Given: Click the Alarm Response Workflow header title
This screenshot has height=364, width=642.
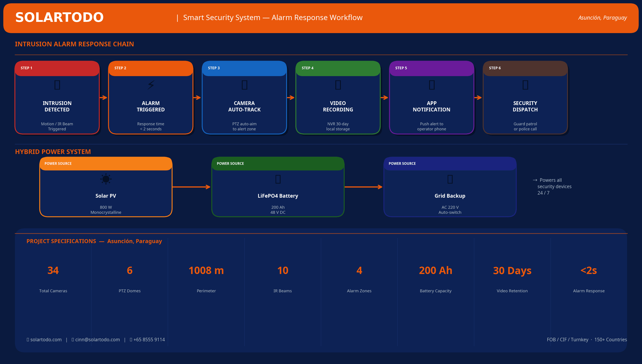Looking at the screenshot, I should tap(273, 17).
